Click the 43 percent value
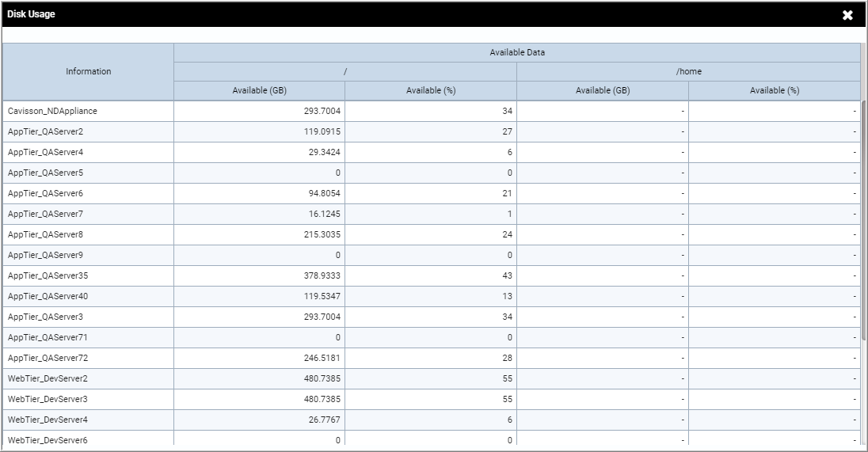 point(507,275)
